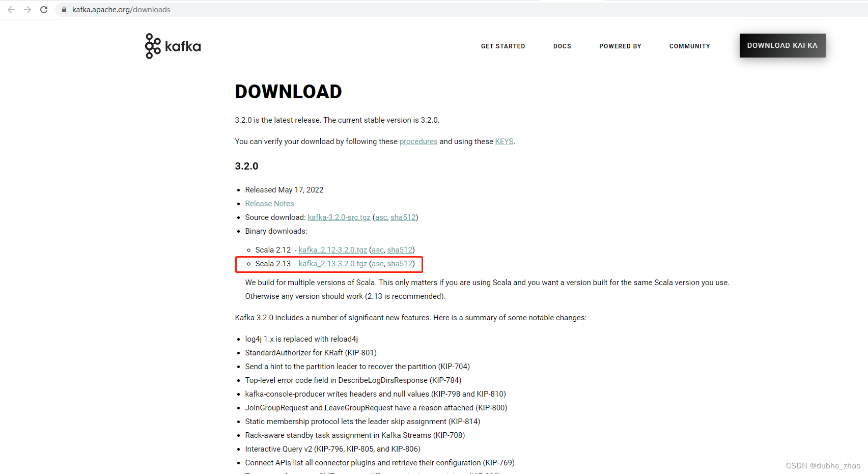Download the Scala 2.12 kafka binary
This screenshot has width=868, height=474.
pos(332,249)
